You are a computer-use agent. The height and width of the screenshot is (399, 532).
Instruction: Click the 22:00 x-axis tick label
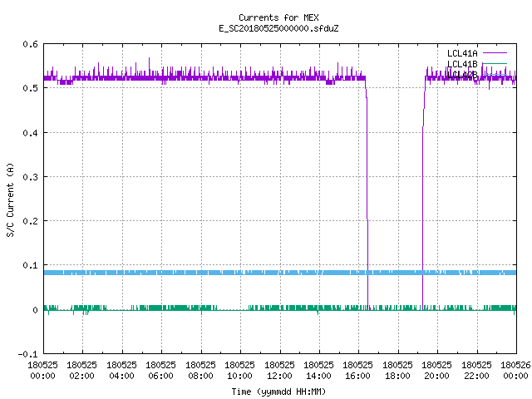point(476,370)
